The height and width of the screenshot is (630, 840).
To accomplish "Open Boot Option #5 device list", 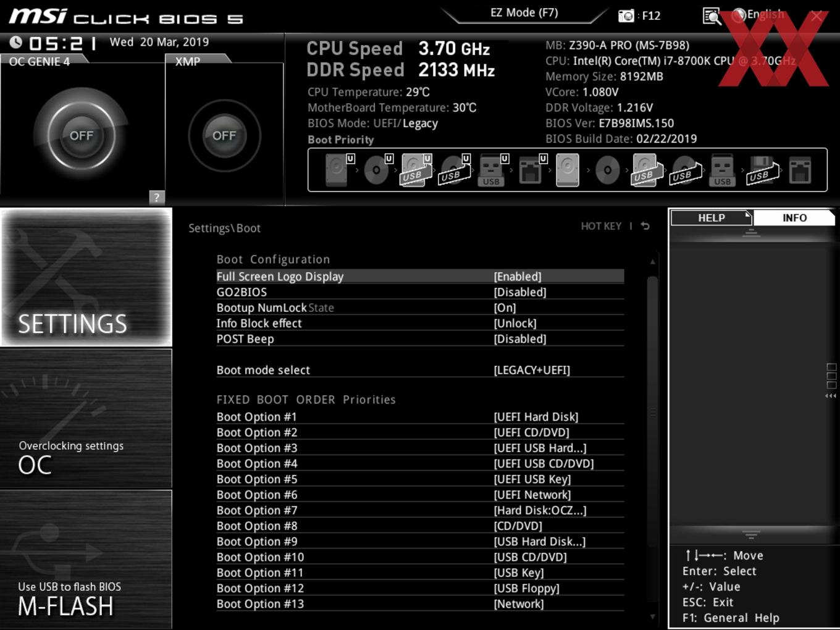I will [420, 479].
